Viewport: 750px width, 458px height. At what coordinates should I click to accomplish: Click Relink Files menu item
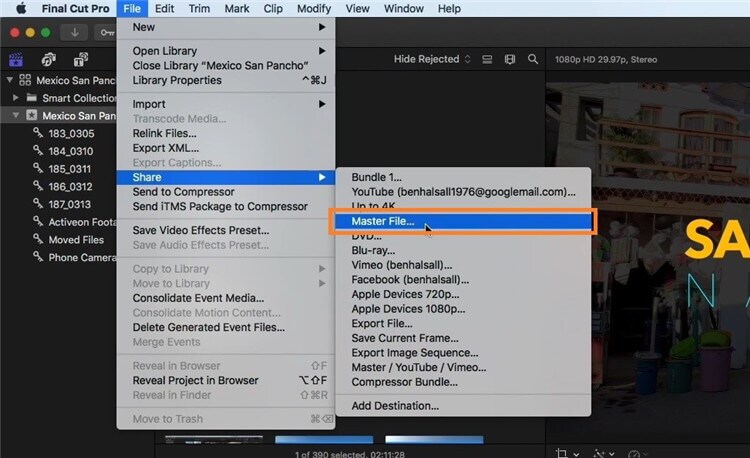(x=226, y=133)
